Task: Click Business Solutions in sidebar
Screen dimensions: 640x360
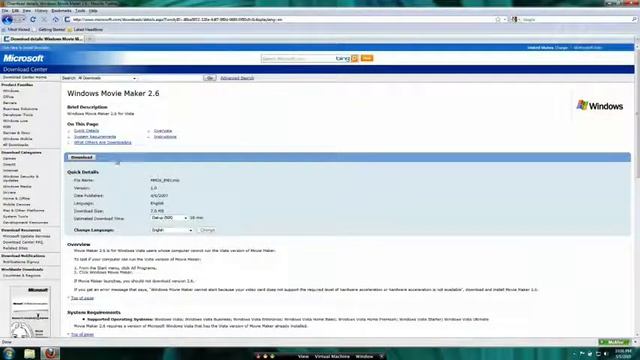Action: (20, 109)
